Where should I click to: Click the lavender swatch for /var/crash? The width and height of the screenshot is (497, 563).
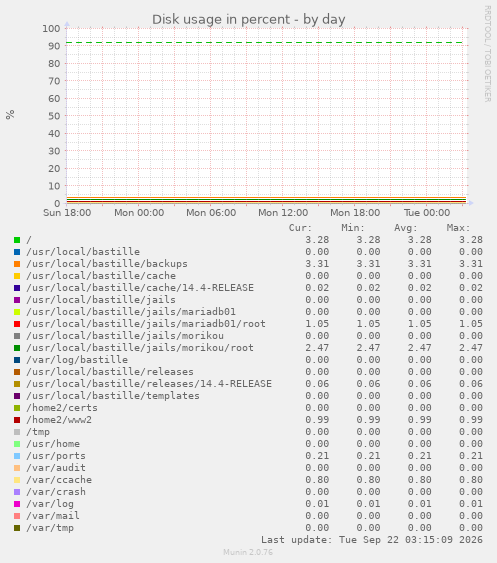[17, 492]
